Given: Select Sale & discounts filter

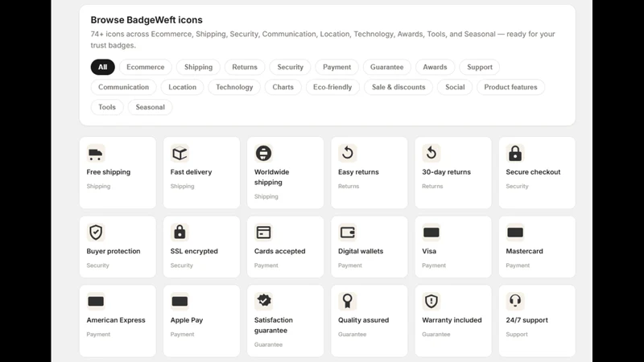Looking at the screenshot, I should [x=398, y=87].
